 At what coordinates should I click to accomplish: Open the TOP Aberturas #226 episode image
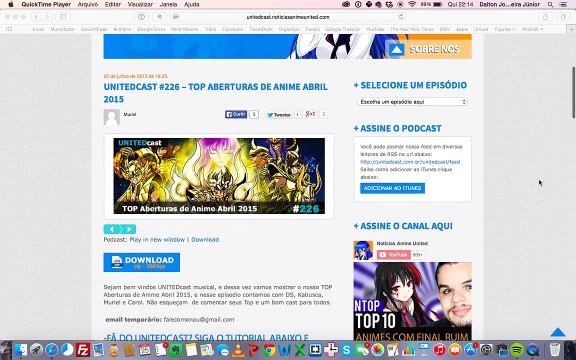point(219,176)
